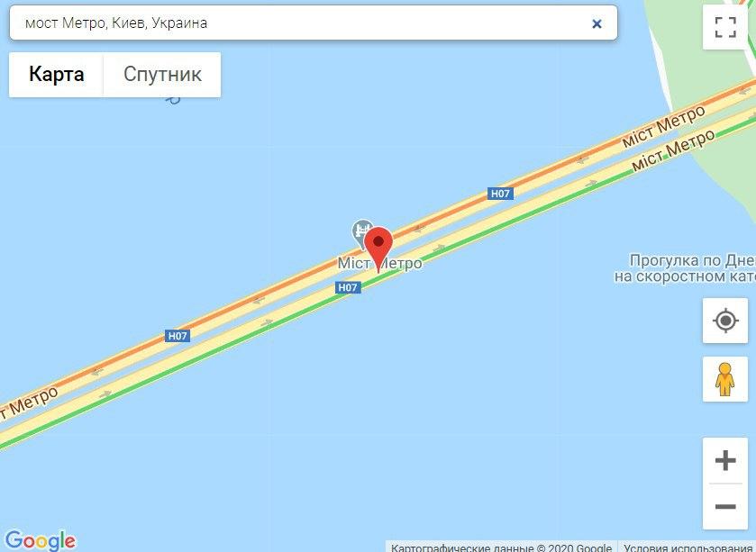
Task: Open the Google logo link
Action: pos(41,540)
